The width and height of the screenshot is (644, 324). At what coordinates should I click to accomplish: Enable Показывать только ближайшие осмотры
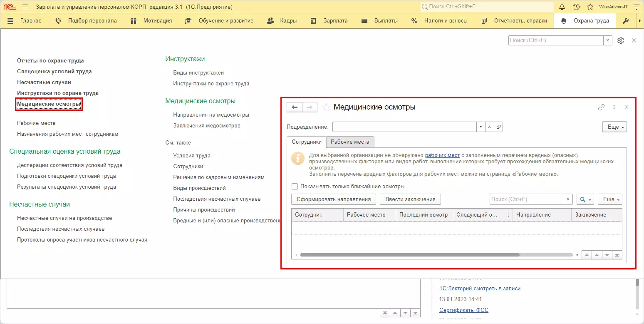(295, 187)
